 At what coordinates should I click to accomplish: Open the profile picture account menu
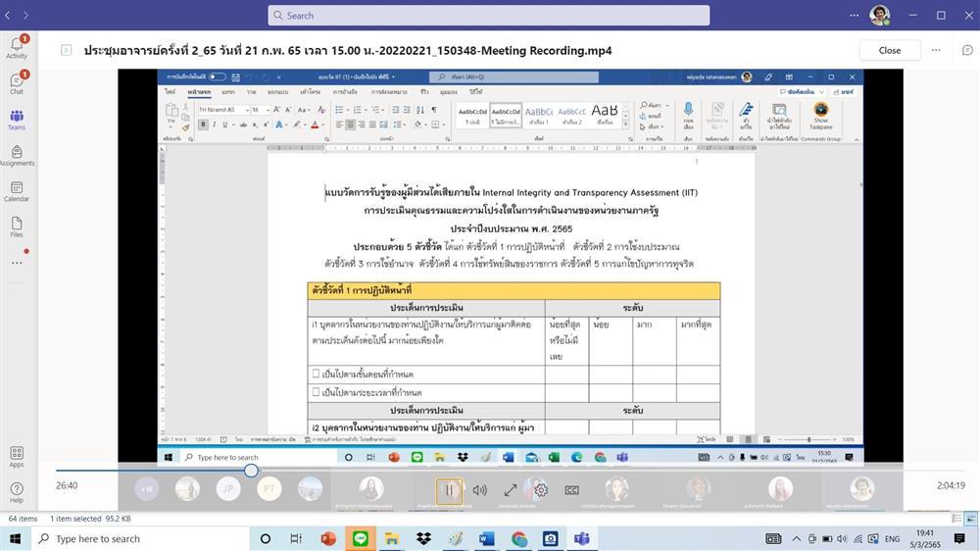click(879, 15)
